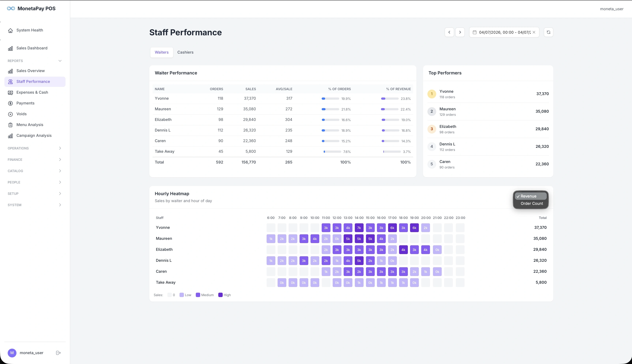This screenshot has height=364, width=632.
Task: Expand the Operations section
Action: tap(60, 148)
